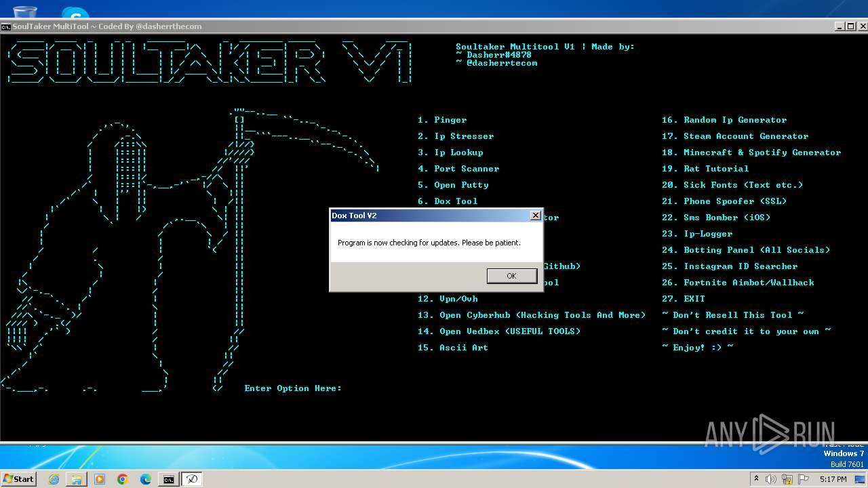Close the SoulTaker MultiTool window
The image size is (868, 488).
[862, 26]
